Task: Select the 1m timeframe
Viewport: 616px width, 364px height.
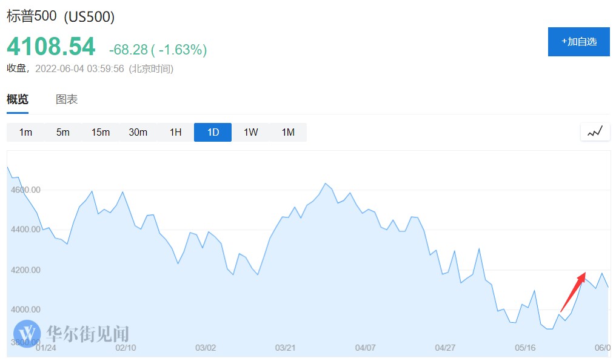Action: coord(25,132)
